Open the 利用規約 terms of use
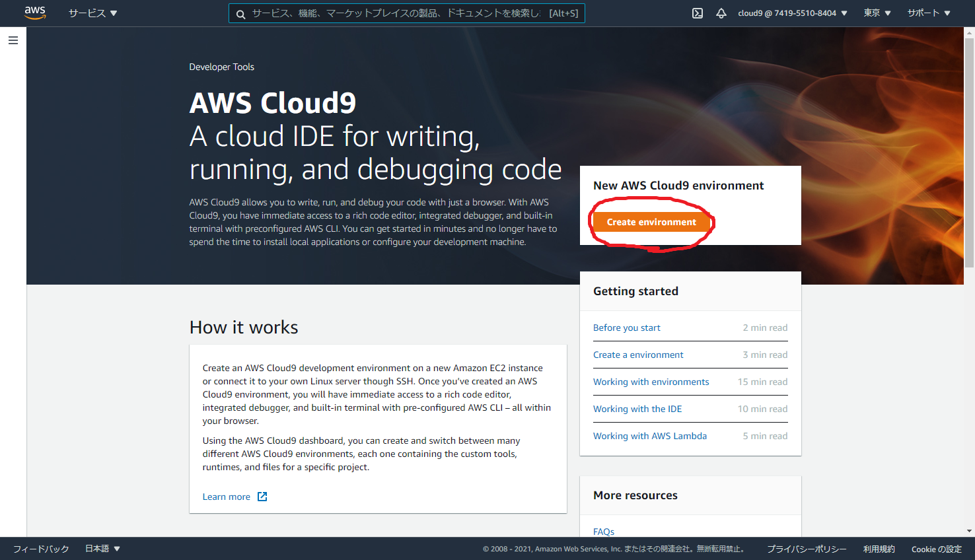The height and width of the screenshot is (560, 975). click(879, 549)
